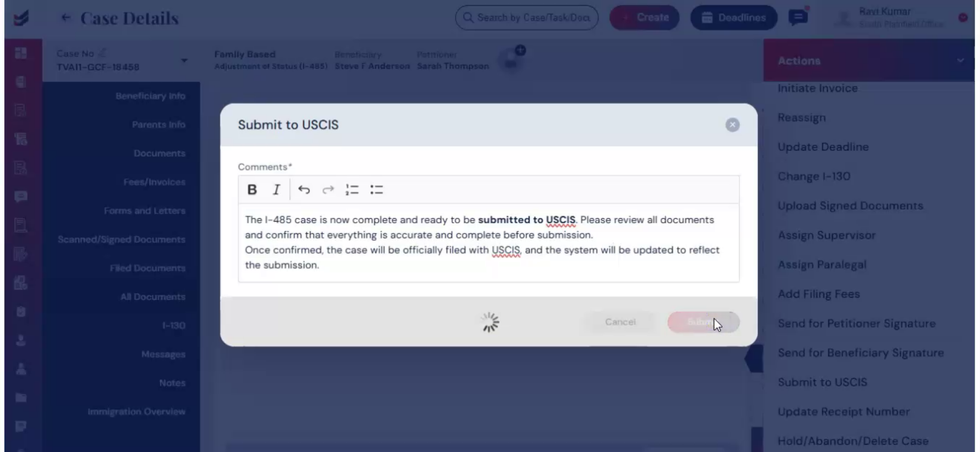Open the Messages section
This screenshot has height=452, width=980.
pos(163,354)
